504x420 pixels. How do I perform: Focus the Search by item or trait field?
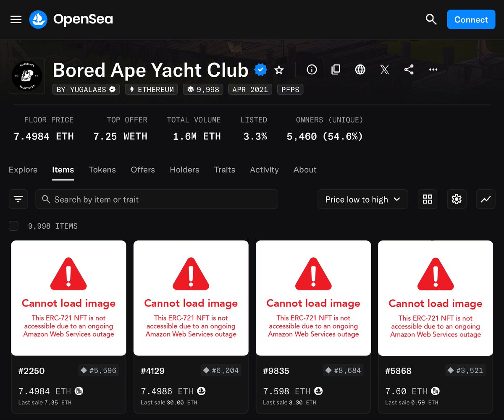[157, 199]
